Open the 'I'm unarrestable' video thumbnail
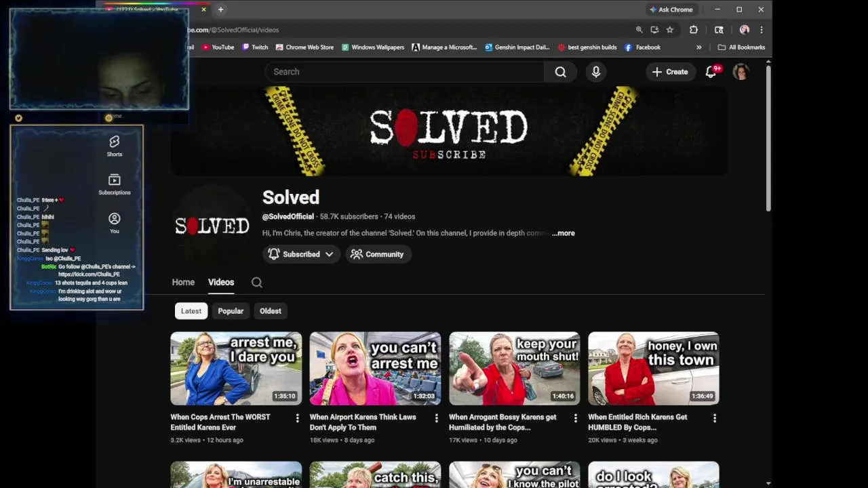868x488 pixels. pyautogui.click(x=236, y=474)
